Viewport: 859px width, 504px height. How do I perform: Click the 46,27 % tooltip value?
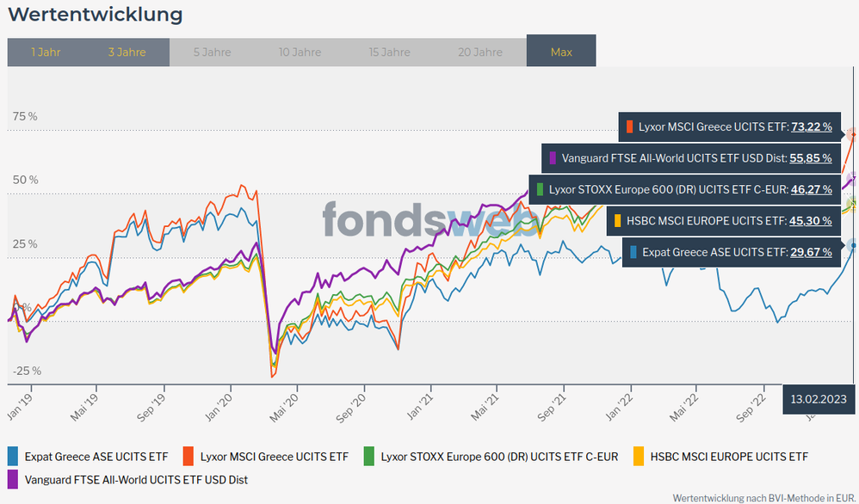pos(811,189)
